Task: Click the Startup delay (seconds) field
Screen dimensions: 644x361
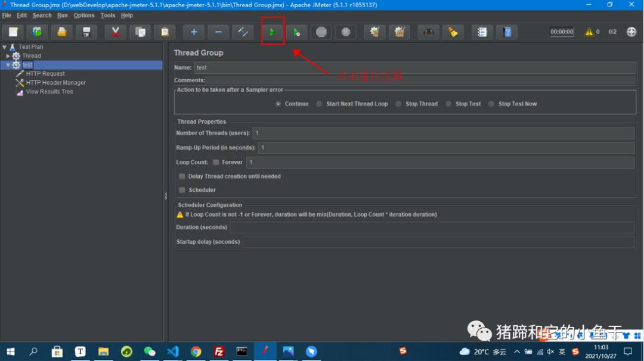Action: [439, 242]
